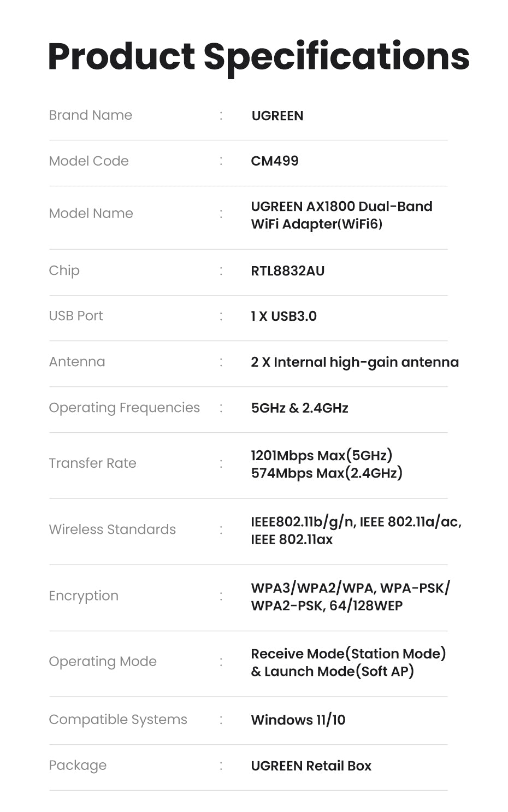The image size is (508, 812).
Task: Select the IEEE 802.11ax standard text
Action: (292, 540)
